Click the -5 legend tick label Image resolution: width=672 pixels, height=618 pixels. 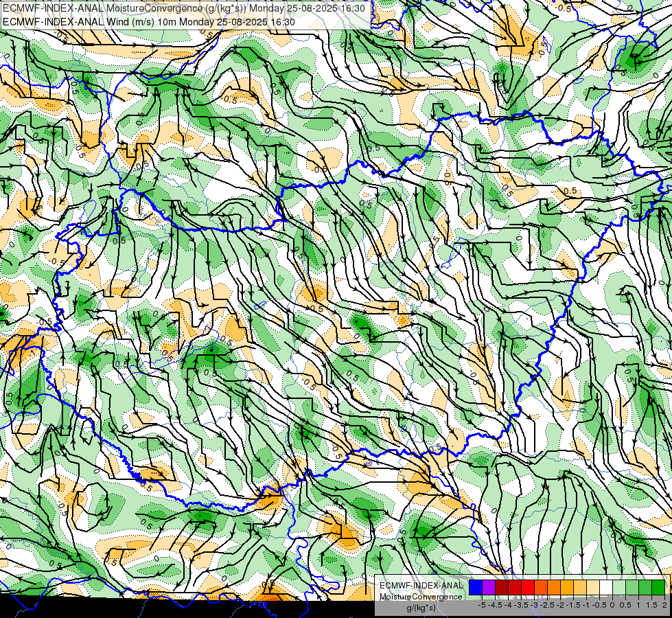point(482,605)
